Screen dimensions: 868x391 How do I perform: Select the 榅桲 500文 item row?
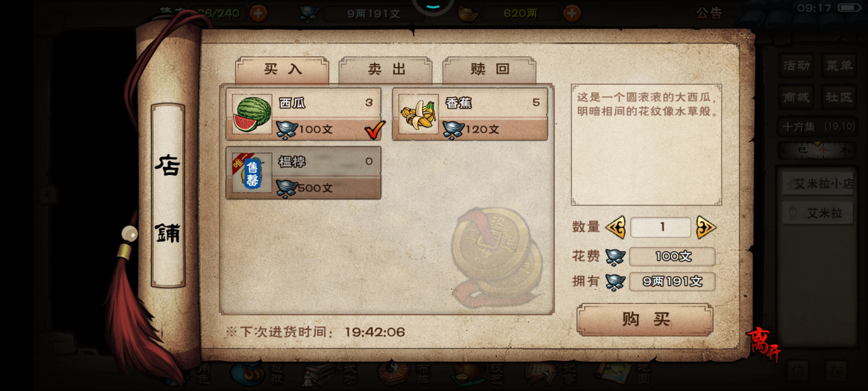(303, 173)
